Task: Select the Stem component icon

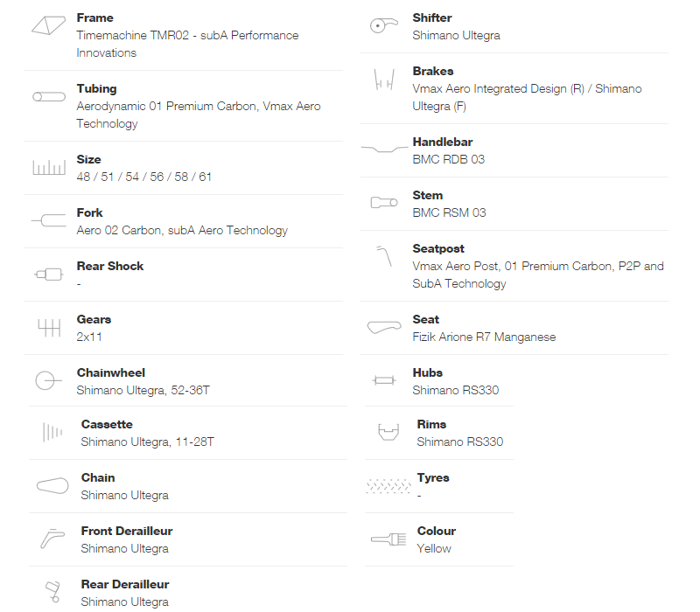Action: (384, 203)
